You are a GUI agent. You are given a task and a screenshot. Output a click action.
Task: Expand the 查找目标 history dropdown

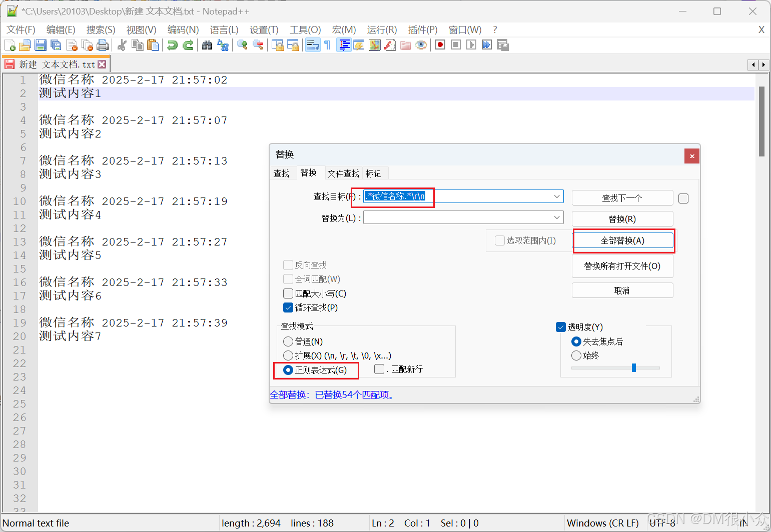557,196
